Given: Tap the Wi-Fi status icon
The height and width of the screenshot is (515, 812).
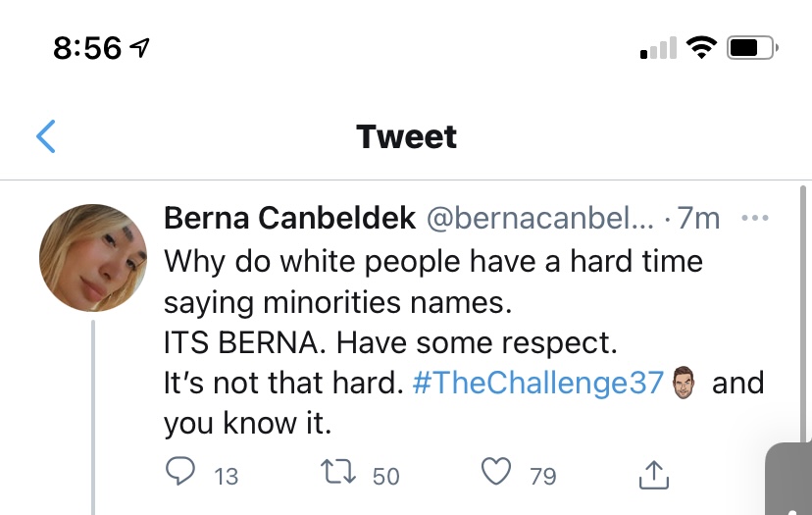Looking at the screenshot, I should tap(701, 48).
